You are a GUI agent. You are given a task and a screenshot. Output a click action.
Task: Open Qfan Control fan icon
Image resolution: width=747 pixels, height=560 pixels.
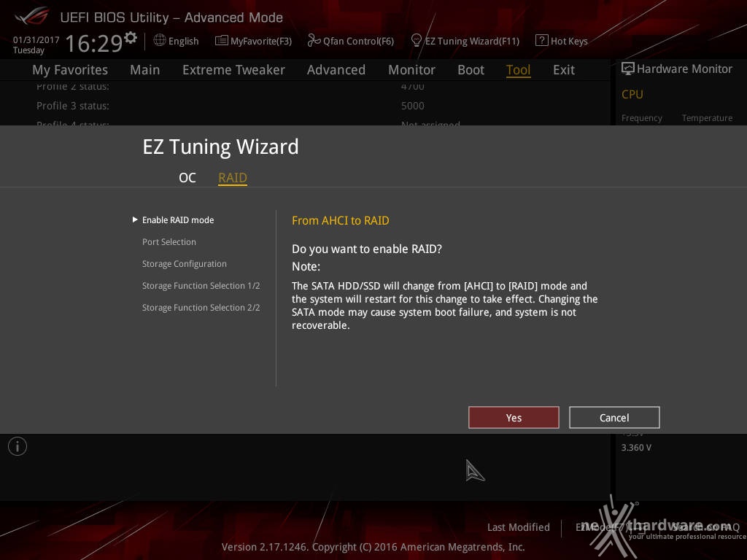314,41
